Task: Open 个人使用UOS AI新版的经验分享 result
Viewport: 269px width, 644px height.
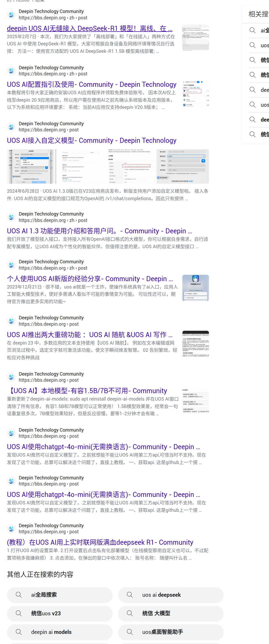Action: 90,279
